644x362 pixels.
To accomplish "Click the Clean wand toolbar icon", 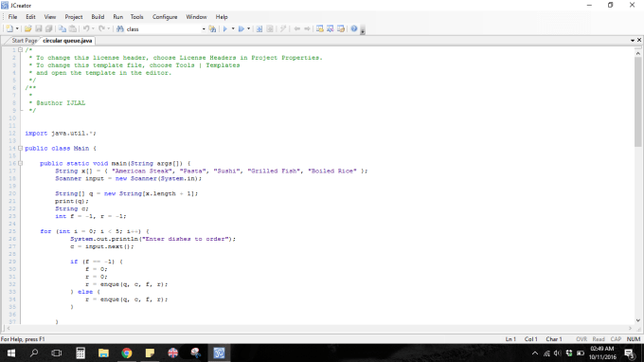I will 283,28.
